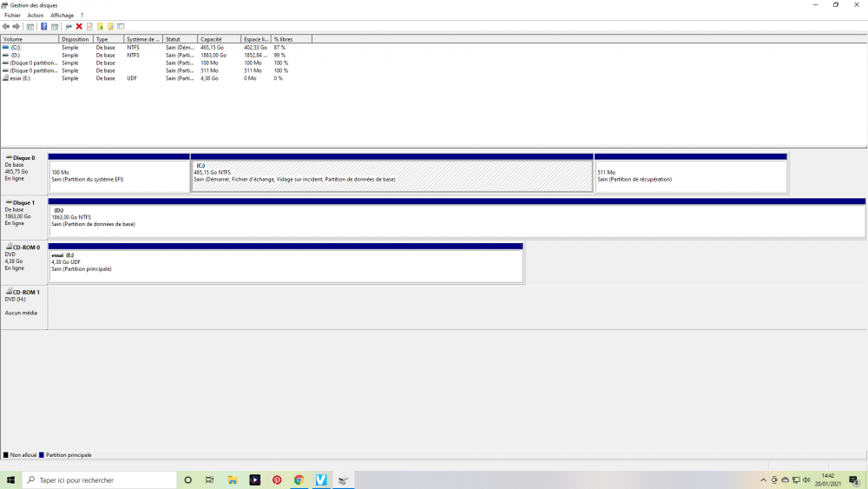Viewport: 868px width, 489px height.
Task: Sort by the Système de... column header
Action: [x=143, y=39]
